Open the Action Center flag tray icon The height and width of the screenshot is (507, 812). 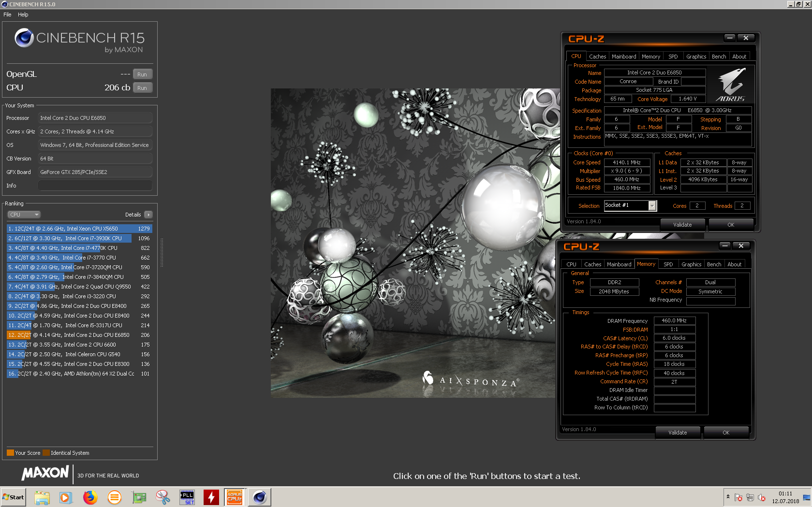point(738,497)
